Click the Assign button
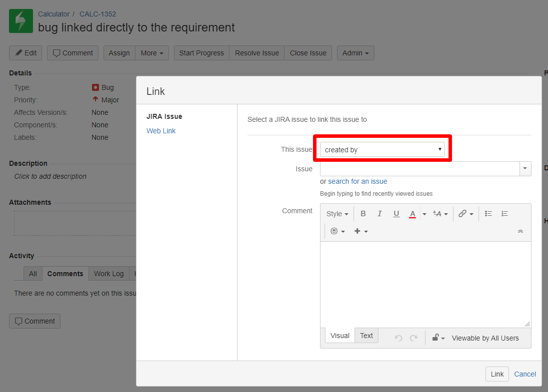Screen dimensions: 548x392 tap(119, 53)
